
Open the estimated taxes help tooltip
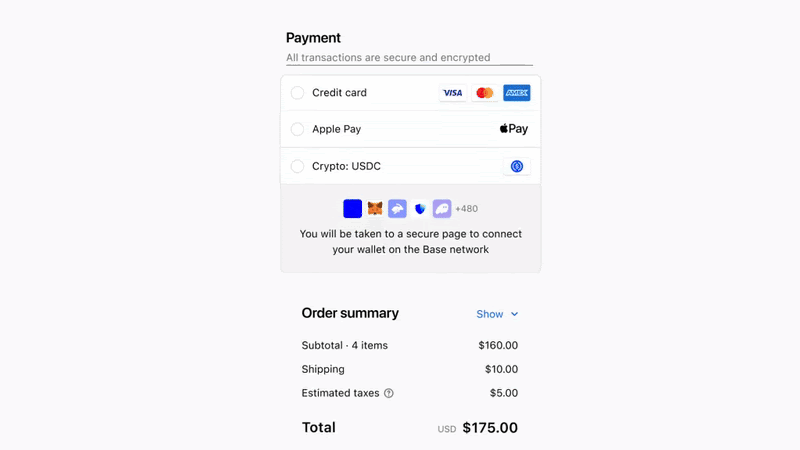tap(389, 393)
